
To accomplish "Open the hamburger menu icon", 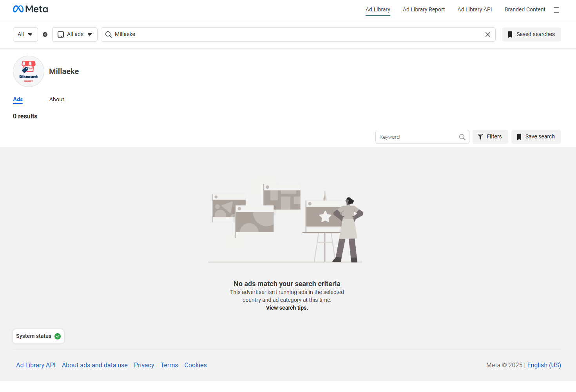I will tap(556, 10).
